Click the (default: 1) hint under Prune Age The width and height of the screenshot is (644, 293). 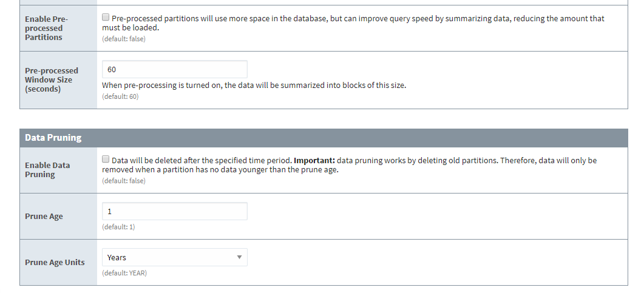(x=118, y=227)
